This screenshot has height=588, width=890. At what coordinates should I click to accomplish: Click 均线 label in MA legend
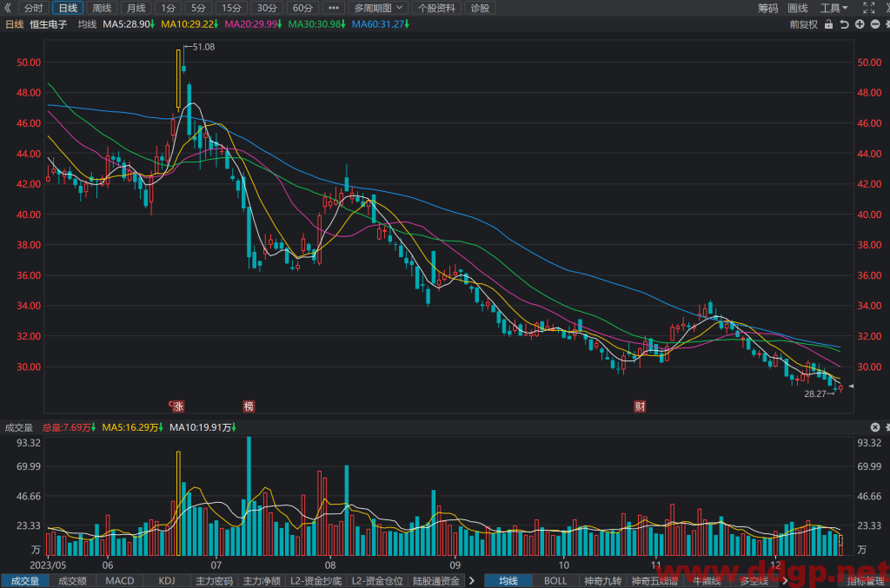click(87, 24)
